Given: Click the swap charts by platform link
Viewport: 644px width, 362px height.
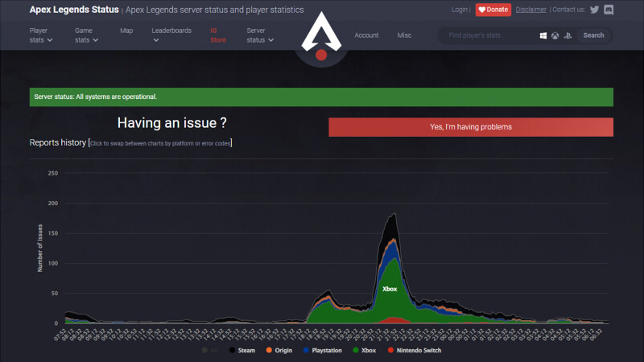Looking at the screenshot, I should point(160,143).
